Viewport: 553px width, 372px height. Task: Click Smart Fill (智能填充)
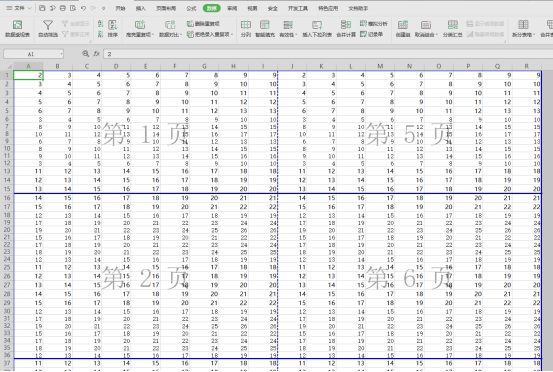point(265,29)
